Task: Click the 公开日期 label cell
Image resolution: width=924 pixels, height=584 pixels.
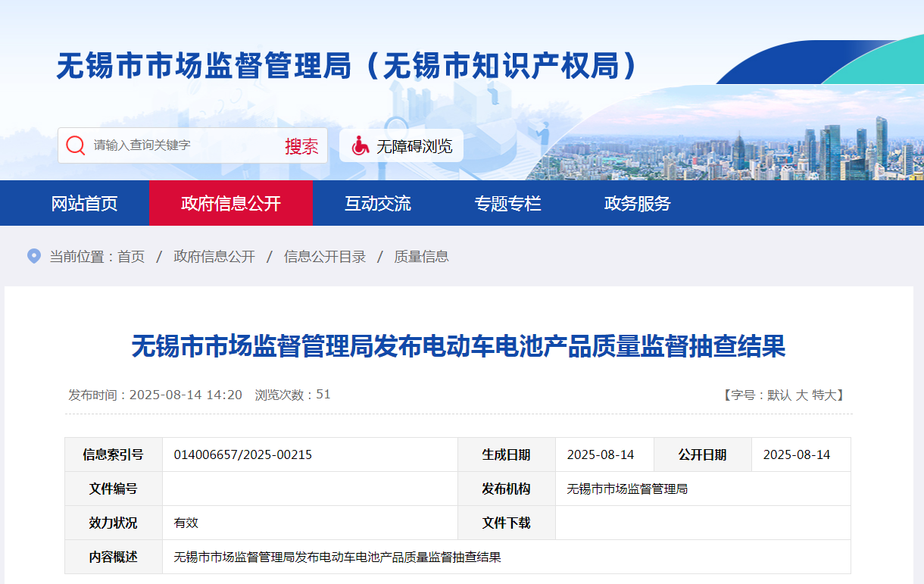Action: pos(703,454)
